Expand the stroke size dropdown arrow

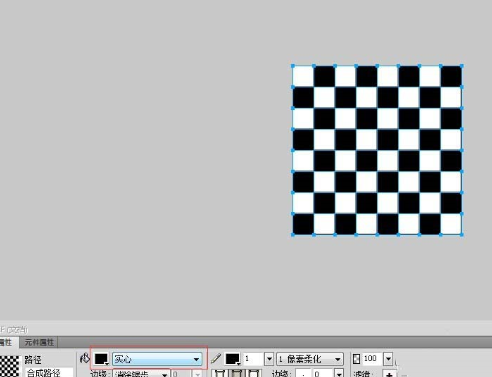point(269,359)
